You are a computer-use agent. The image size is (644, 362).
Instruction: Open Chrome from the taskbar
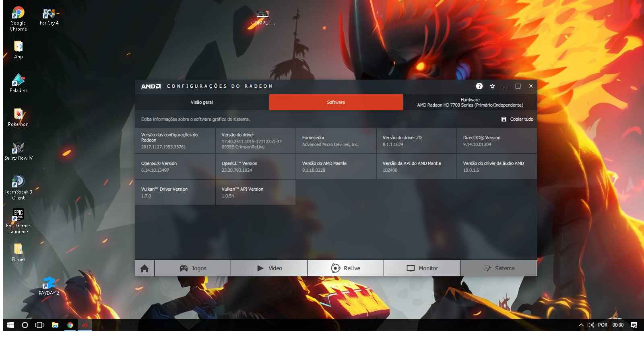click(70, 325)
